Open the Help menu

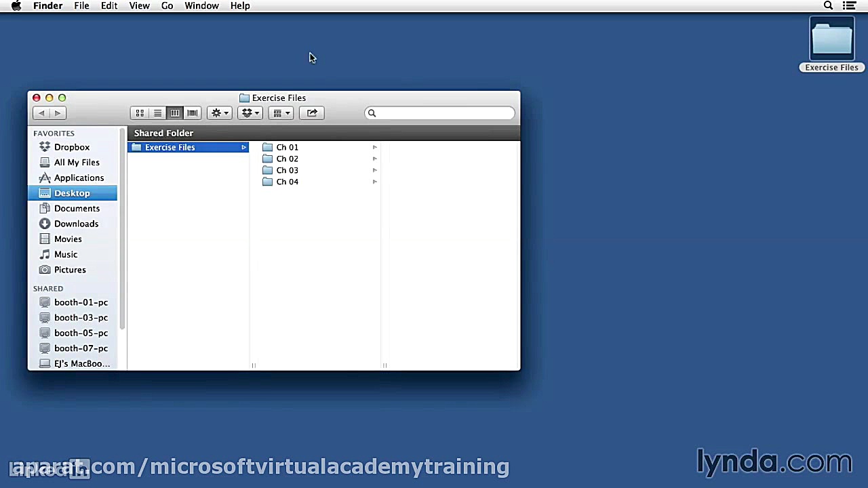point(240,5)
